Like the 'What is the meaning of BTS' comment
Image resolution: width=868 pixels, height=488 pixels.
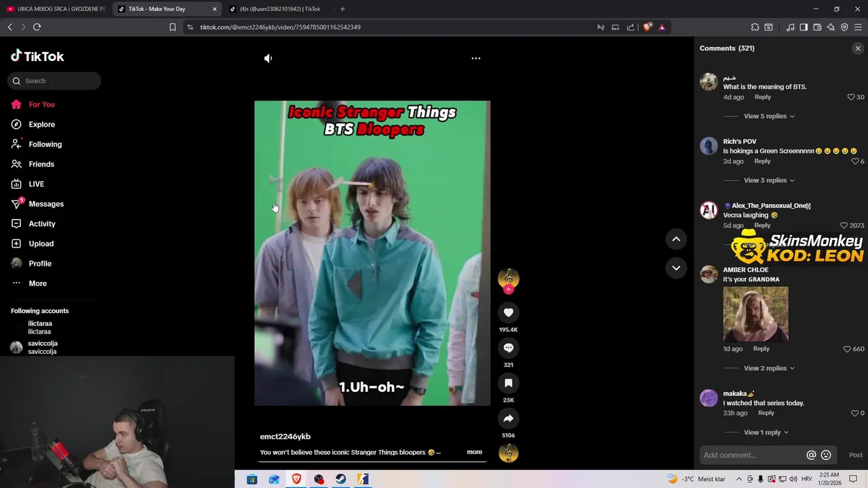(x=851, y=97)
